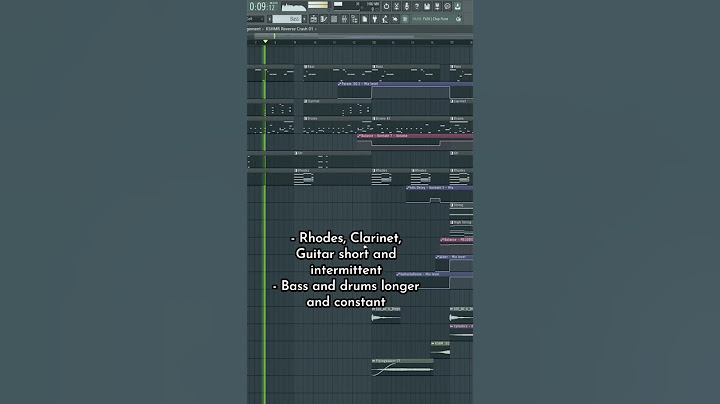Image resolution: width=720 pixels, height=404 pixels.
Task: Click the tempo tapper icon
Action: click(x=385, y=19)
